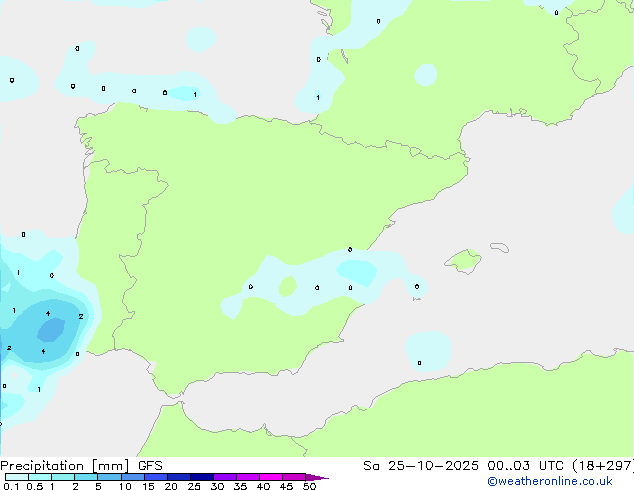Click the legend value "0.5"

(34, 486)
